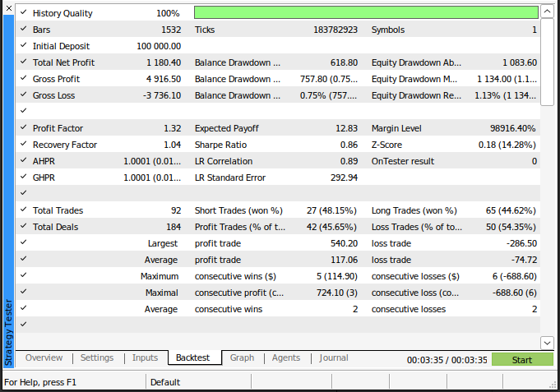560x392 pixels.
Task: Toggle the Gross Loss row checkmark
Action: tap(24, 95)
